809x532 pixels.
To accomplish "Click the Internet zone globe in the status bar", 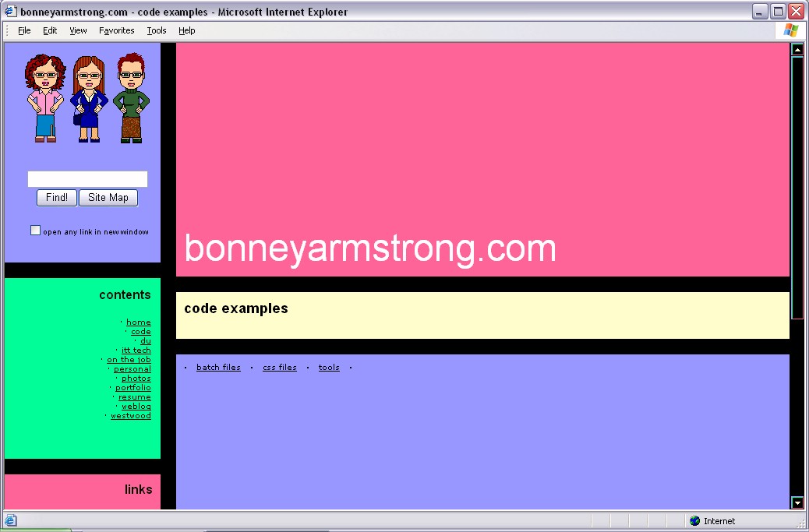I will point(694,521).
